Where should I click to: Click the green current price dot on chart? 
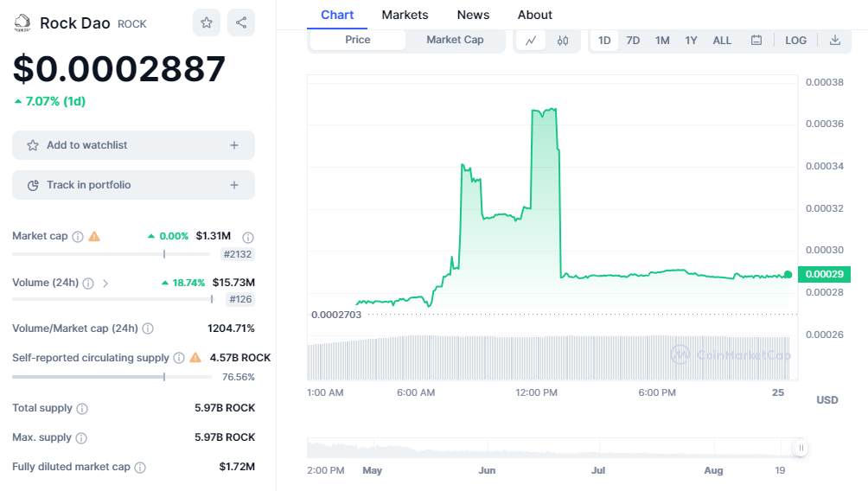tap(788, 275)
